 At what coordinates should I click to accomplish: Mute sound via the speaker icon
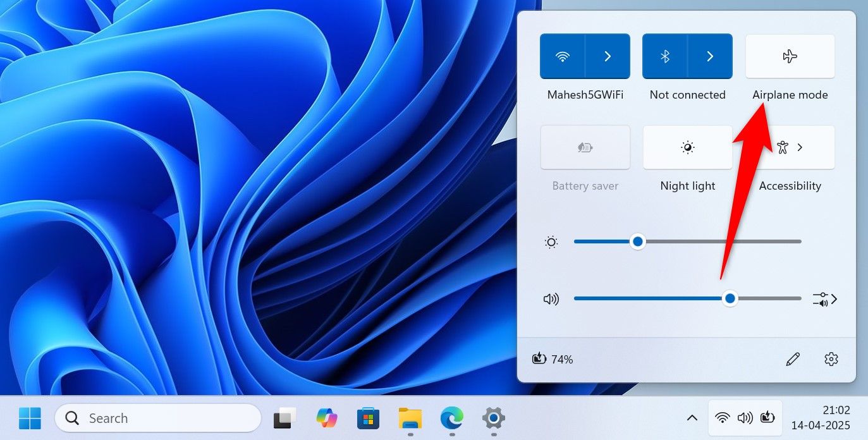[x=551, y=299]
